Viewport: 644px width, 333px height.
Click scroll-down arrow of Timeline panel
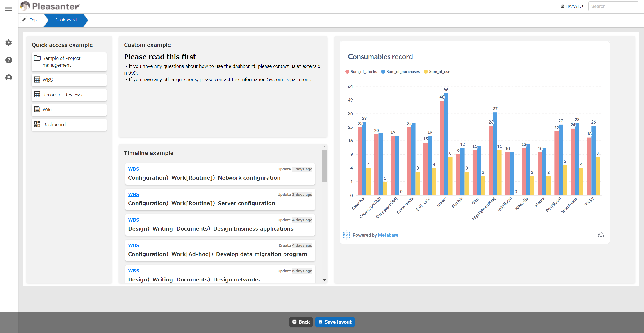tap(324, 280)
